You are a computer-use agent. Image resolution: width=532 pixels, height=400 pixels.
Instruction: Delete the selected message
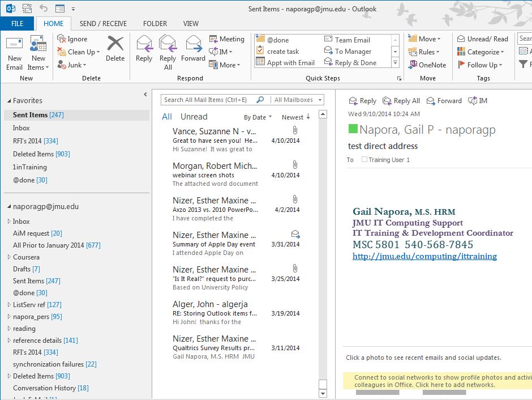(115, 49)
